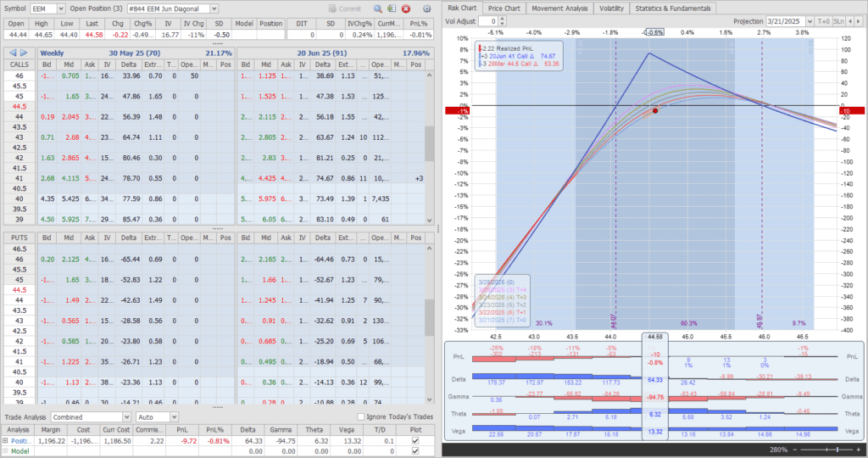This screenshot has width=868, height=458.
Task: Click the PUTS header label
Action: click(x=19, y=237)
